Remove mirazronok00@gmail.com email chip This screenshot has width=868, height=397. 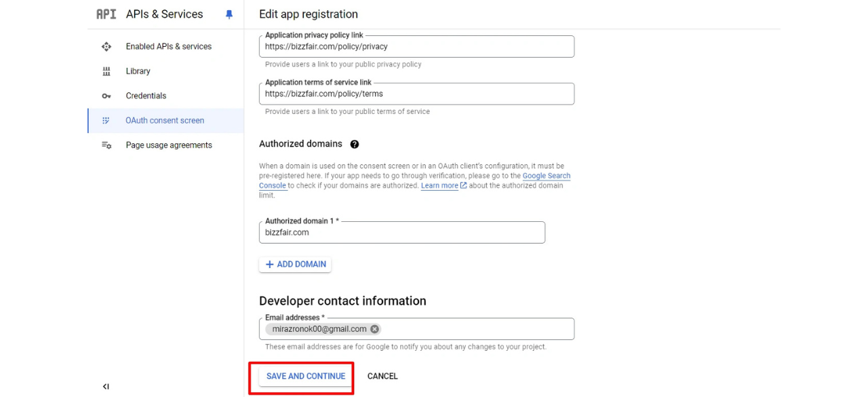[374, 329]
